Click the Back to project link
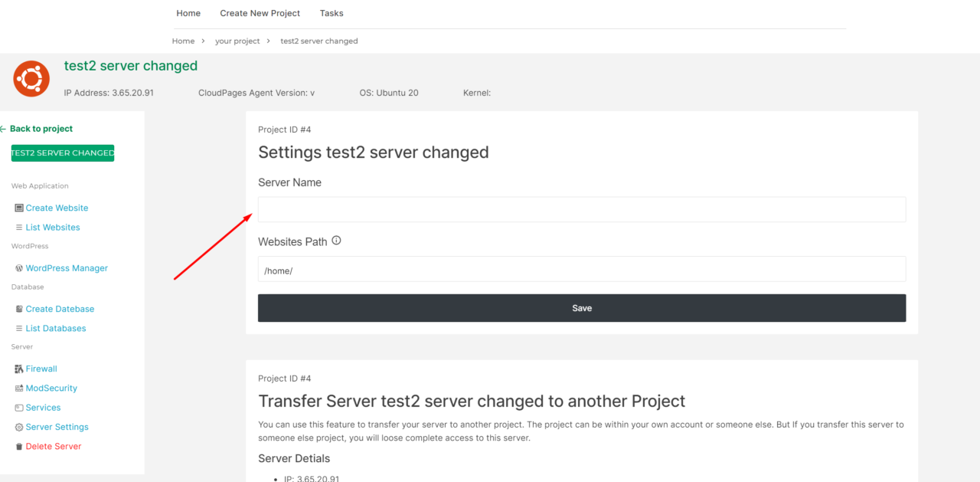 click(36, 128)
